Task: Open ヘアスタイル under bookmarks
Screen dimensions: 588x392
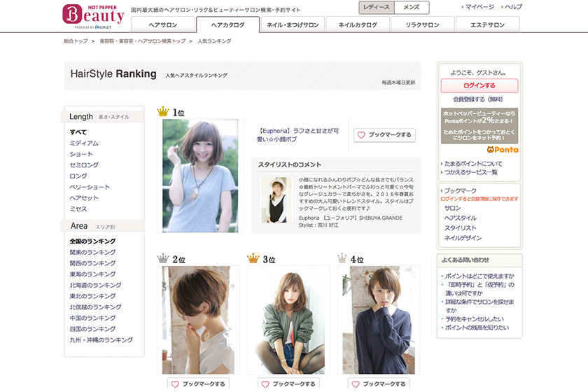Action: pyautogui.click(x=461, y=218)
